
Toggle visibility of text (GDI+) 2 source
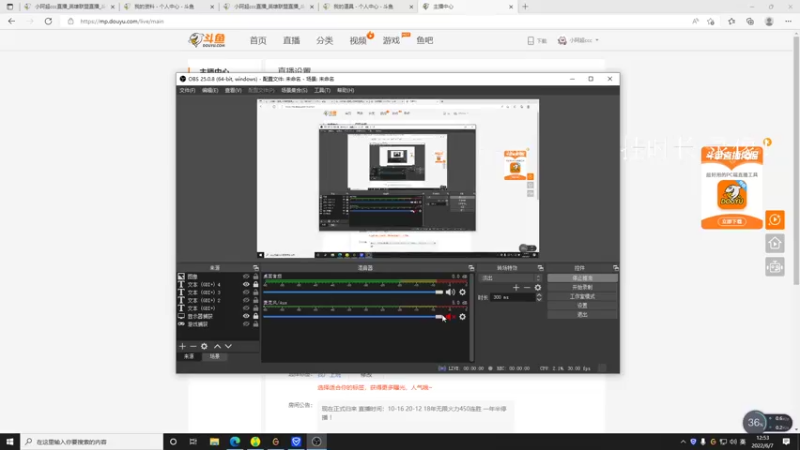246,301
